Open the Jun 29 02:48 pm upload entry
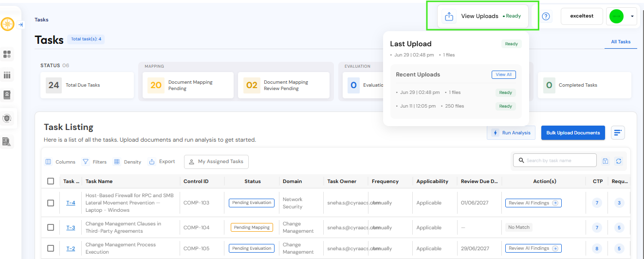Viewport: 644px width, 259px height. 456,92
